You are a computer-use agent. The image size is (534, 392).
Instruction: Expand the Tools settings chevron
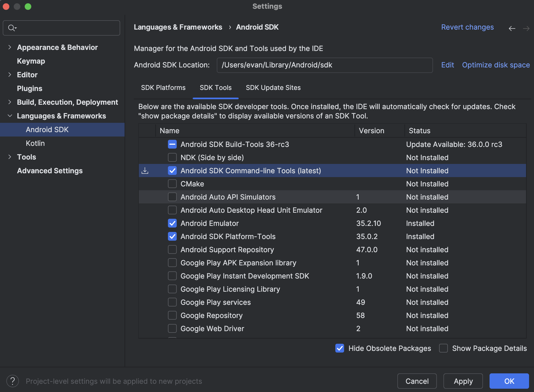coord(10,157)
